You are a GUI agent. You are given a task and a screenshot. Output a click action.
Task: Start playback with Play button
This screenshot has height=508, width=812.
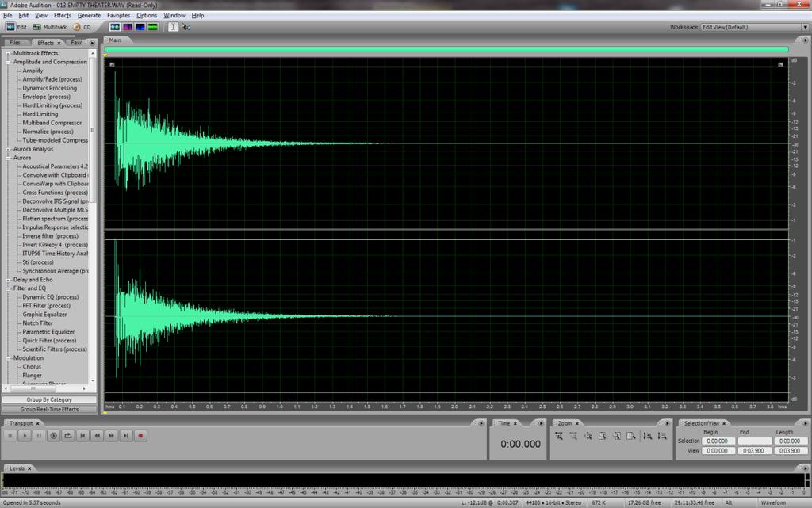click(x=25, y=436)
